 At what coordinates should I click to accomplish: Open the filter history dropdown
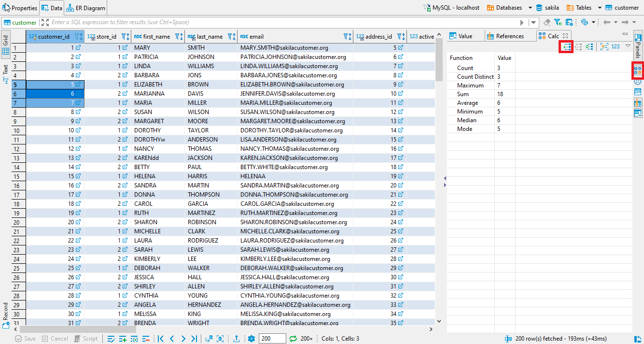coord(533,22)
